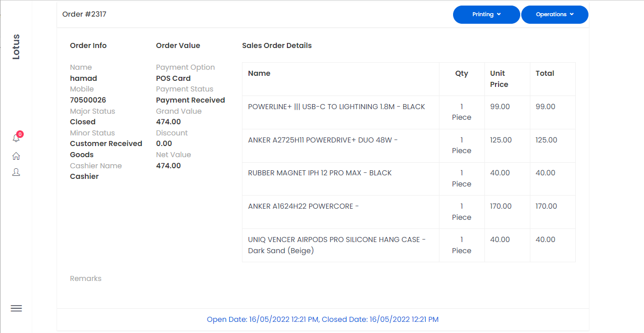This screenshot has width=644, height=333.
Task: Click unit price 99.00 of POWERLINE+ row
Action: (x=500, y=107)
